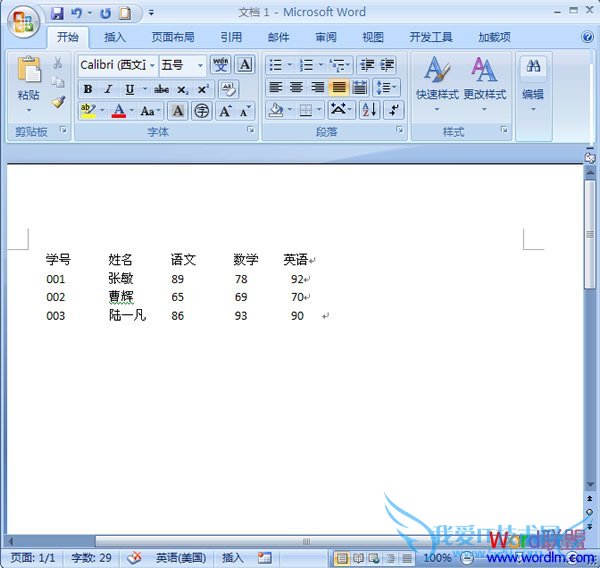Create new document from quick access toolbar
The width and height of the screenshot is (600, 568).
(x=125, y=14)
